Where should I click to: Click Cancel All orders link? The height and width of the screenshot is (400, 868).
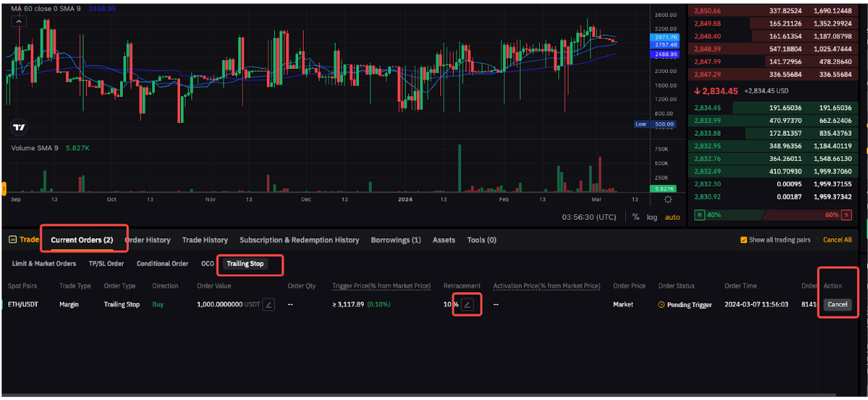click(837, 240)
